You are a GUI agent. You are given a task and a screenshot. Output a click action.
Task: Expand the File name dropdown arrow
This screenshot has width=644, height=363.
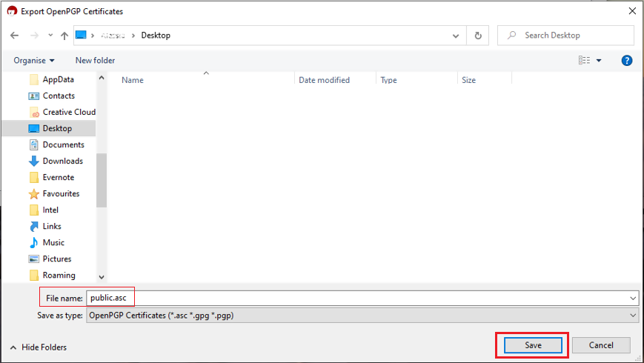(x=633, y=298)
